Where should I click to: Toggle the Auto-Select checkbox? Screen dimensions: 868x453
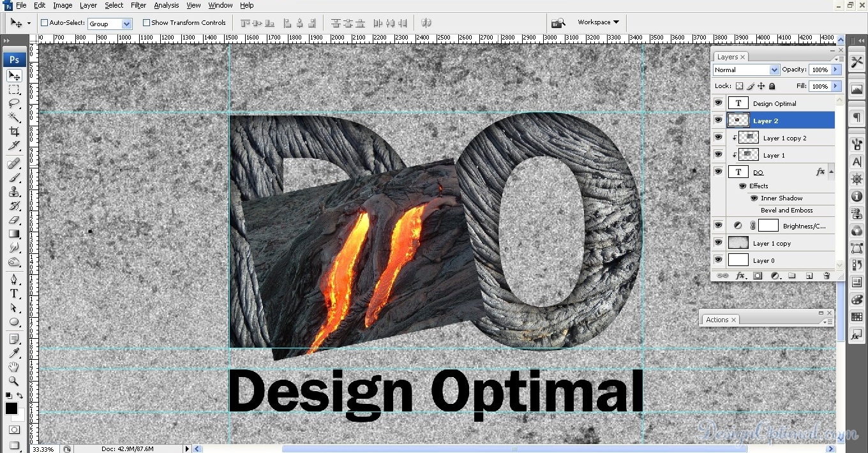pos(45,23)
